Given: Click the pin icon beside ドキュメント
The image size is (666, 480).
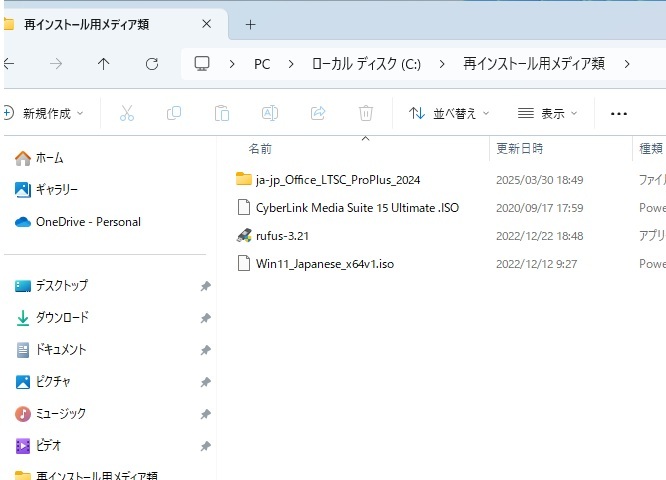Looking at the screenshot, I should [206, 350].
